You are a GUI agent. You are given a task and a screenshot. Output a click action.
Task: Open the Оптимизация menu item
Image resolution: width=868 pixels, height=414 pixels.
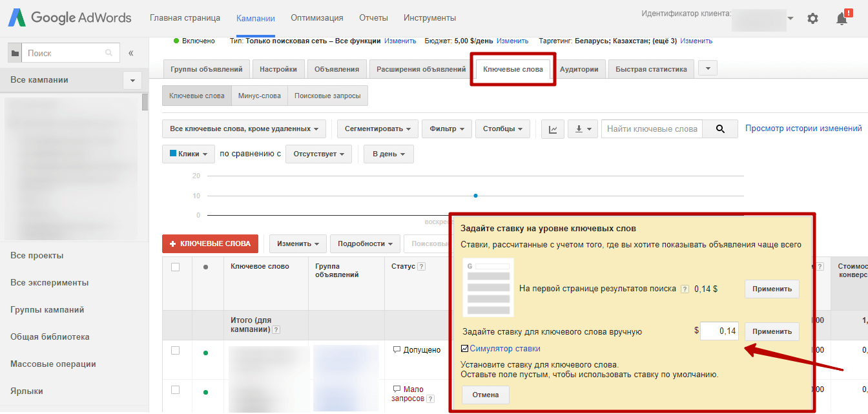[x=316, y=18]
